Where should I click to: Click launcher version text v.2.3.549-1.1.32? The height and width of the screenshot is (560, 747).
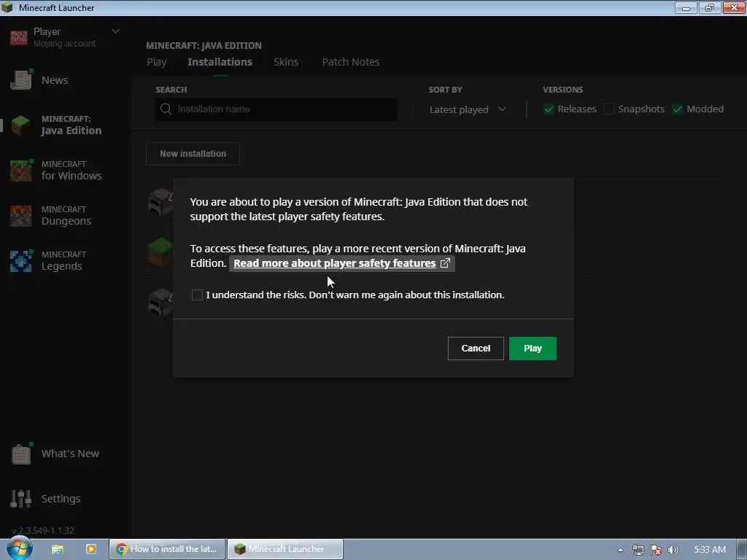(43, 530)
